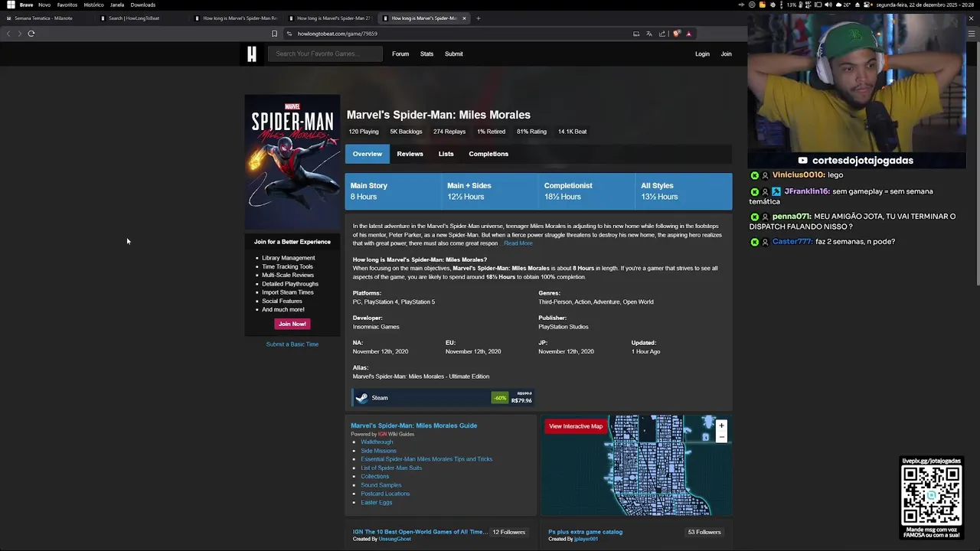This screenshot has width=980, height=551.
Task: Open the Reviews tab
Action: point(410,154)
